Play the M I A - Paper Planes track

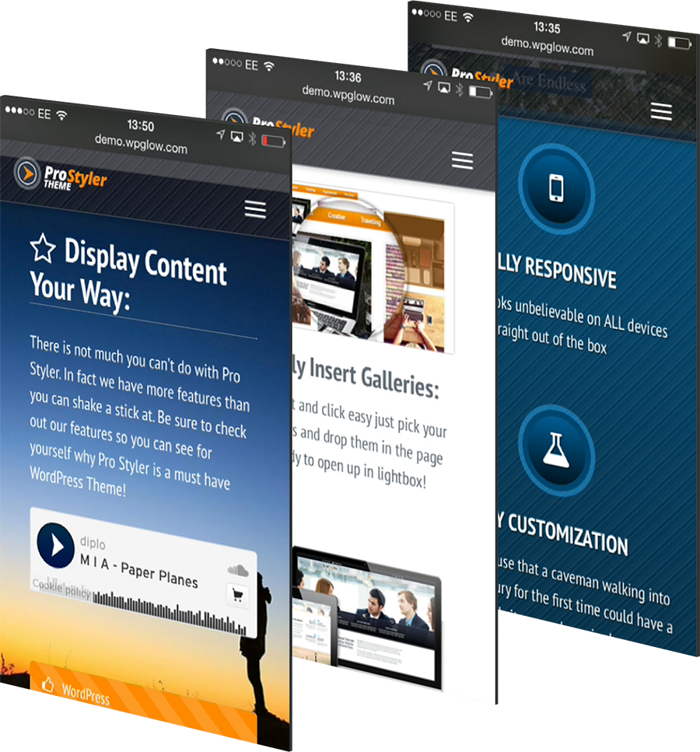(x=56, y=544)
